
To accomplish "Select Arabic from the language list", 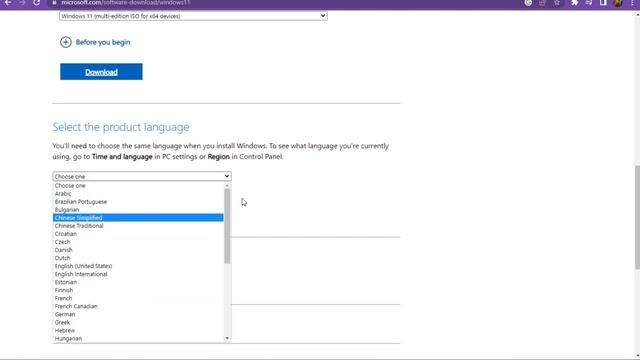I will coord(138,194).
